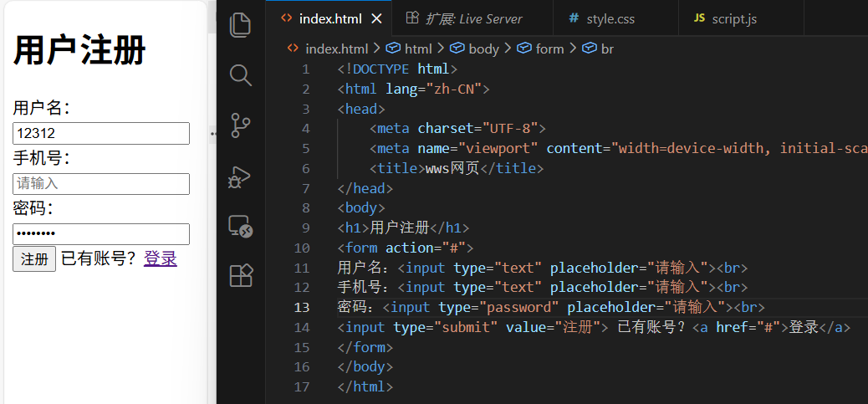This screenshot has height=404, width=868.
Task: Click the 用户名 input code line 11
Action: coord(543,268)
